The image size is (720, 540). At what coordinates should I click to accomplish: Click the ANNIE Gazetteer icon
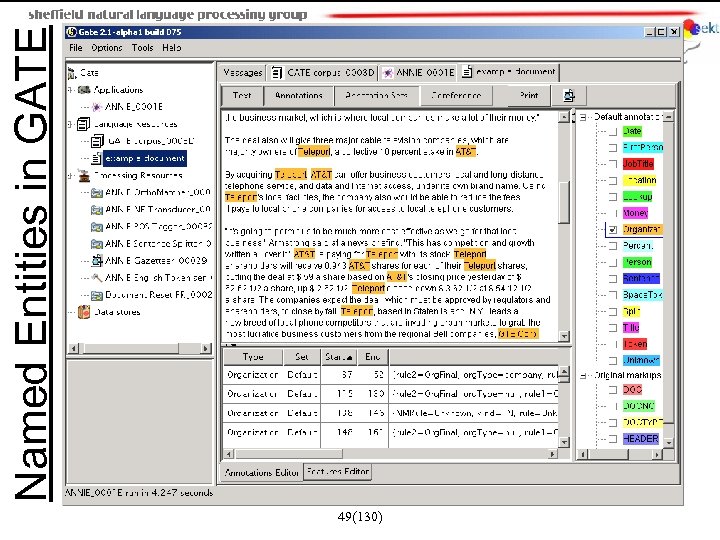[96, 261]
